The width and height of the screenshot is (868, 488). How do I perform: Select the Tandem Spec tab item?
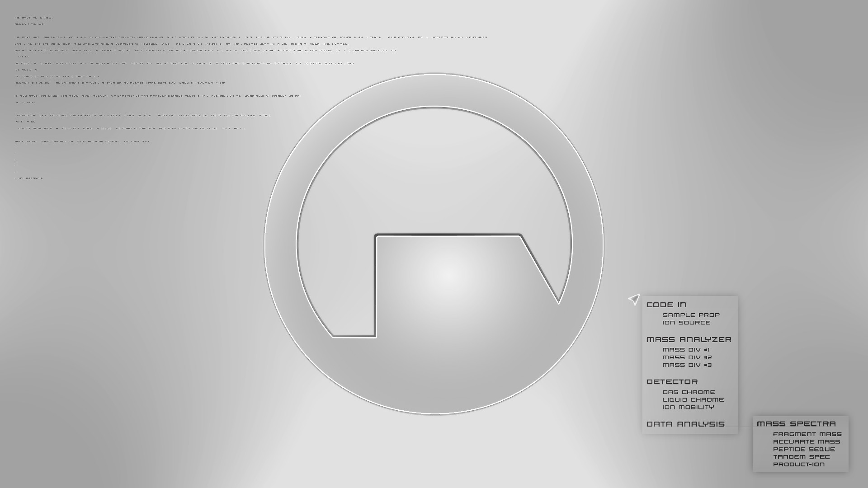tap(800, 456)
